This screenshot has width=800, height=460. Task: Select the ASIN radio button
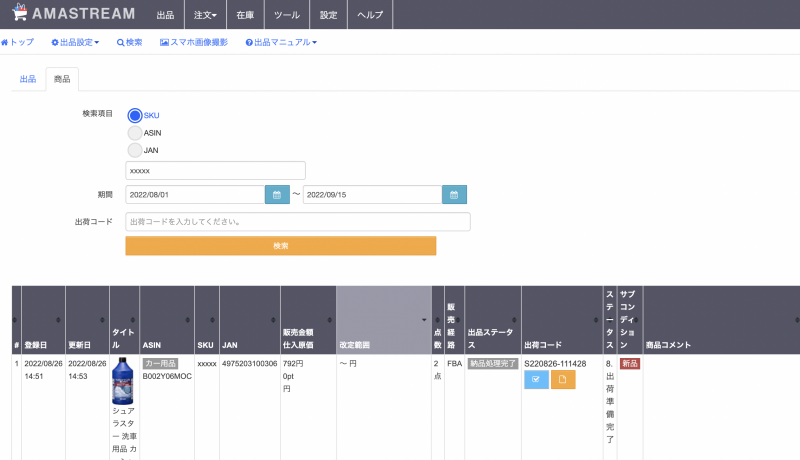[x=135, y=133]
